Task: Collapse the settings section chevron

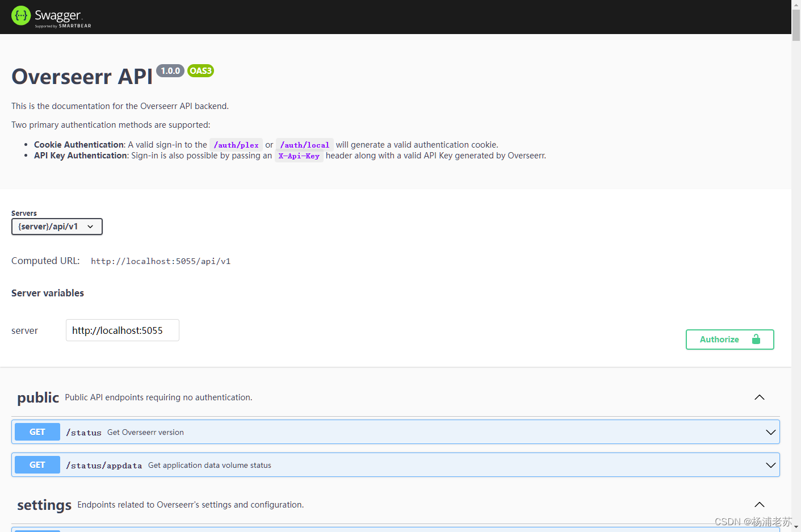Action: [x=760, y=505]
